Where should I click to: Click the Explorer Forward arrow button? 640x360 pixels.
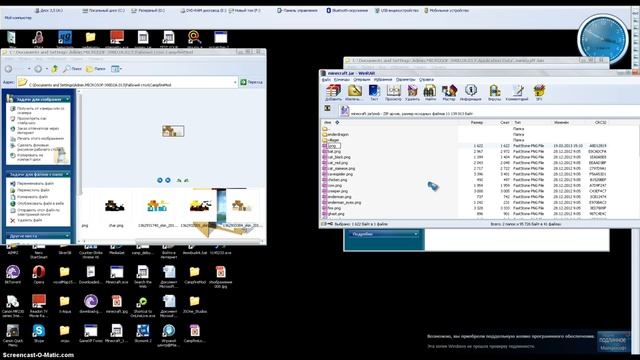(38, 69)
